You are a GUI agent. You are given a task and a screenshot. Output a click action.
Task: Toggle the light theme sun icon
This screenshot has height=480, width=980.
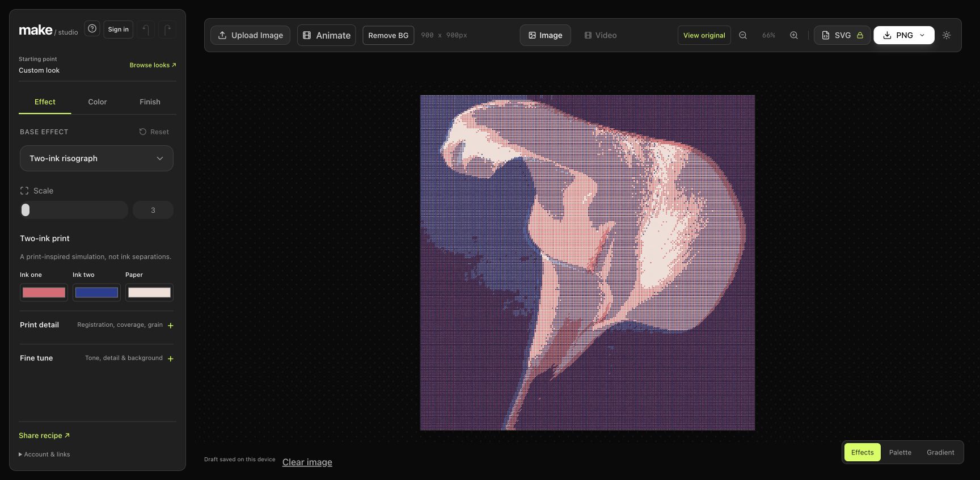pos(947,35)
